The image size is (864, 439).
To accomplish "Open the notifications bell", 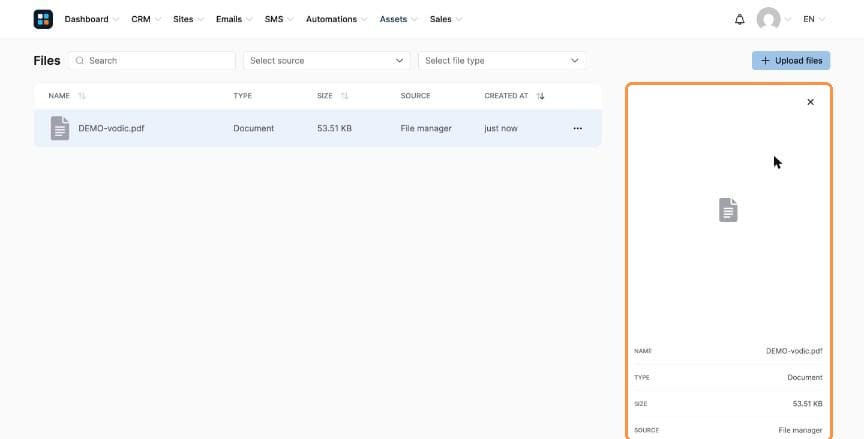I will pyautogui.click(x=739, y=19).
